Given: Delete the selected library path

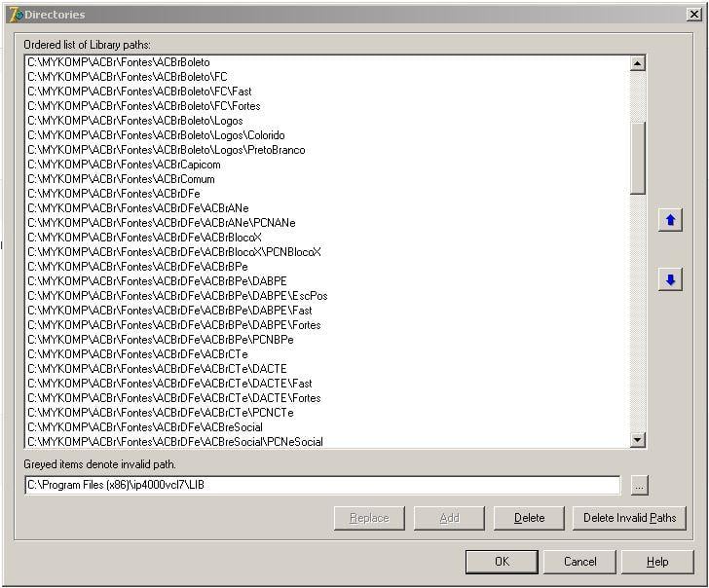Looking at the screenshot, I should pos(529,518).
